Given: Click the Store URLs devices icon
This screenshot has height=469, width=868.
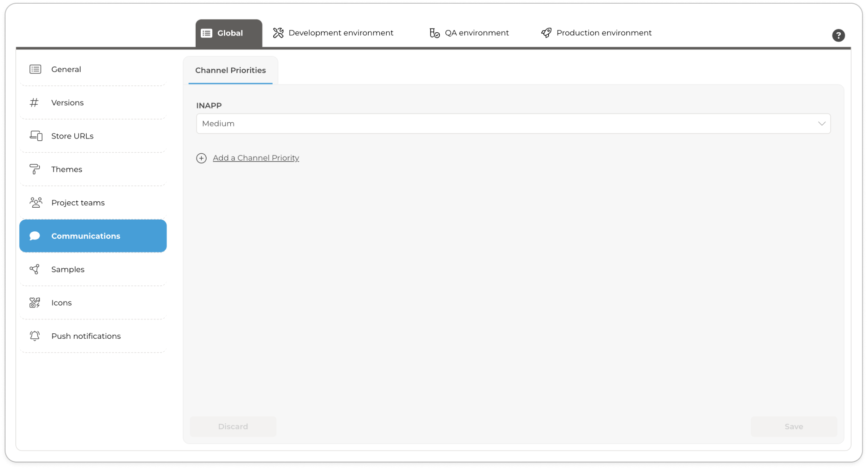Looking at the screenshot, I should (x=36, y=136).
